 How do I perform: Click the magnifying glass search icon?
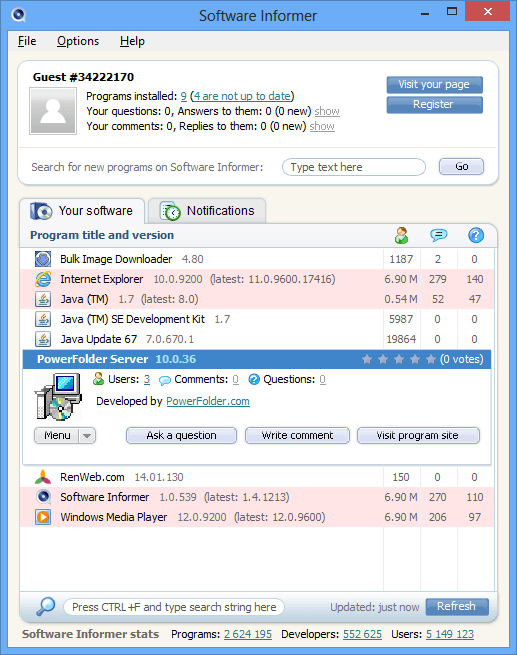point(45,607)
